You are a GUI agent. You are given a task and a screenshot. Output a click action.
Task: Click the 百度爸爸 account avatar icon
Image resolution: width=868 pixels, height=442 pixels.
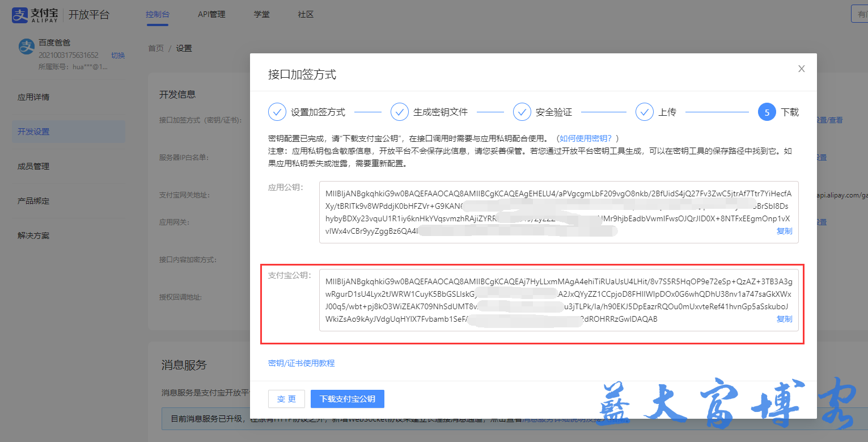[x=27, y=47]
